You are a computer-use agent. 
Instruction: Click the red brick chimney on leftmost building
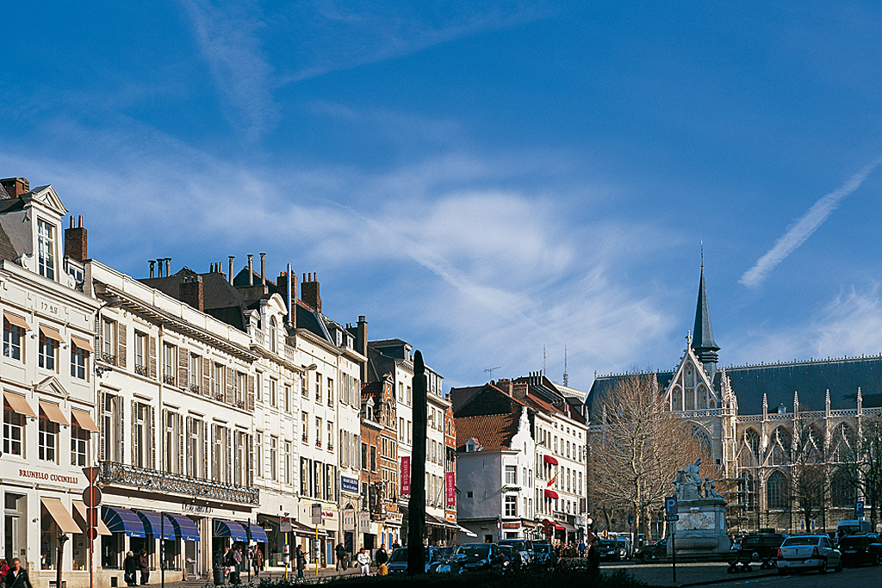76,241
